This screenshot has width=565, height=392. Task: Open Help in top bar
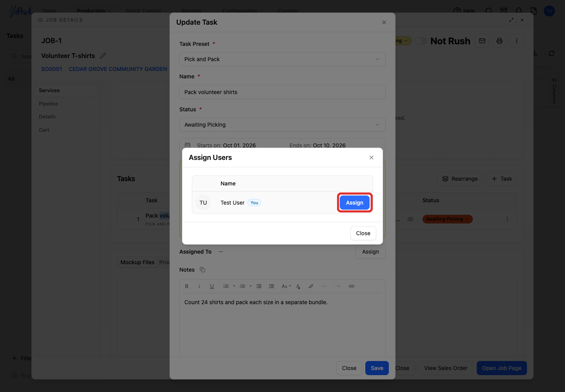click(464, 11)
